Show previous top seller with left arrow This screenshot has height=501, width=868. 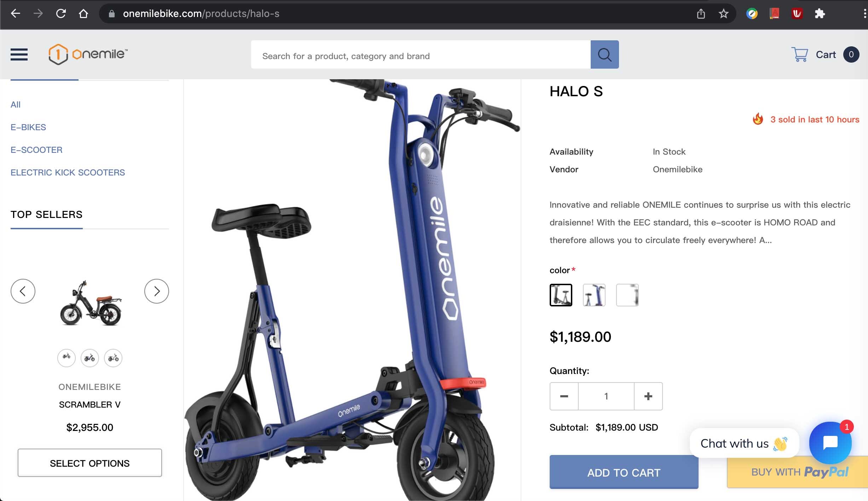tap(23, 291)
